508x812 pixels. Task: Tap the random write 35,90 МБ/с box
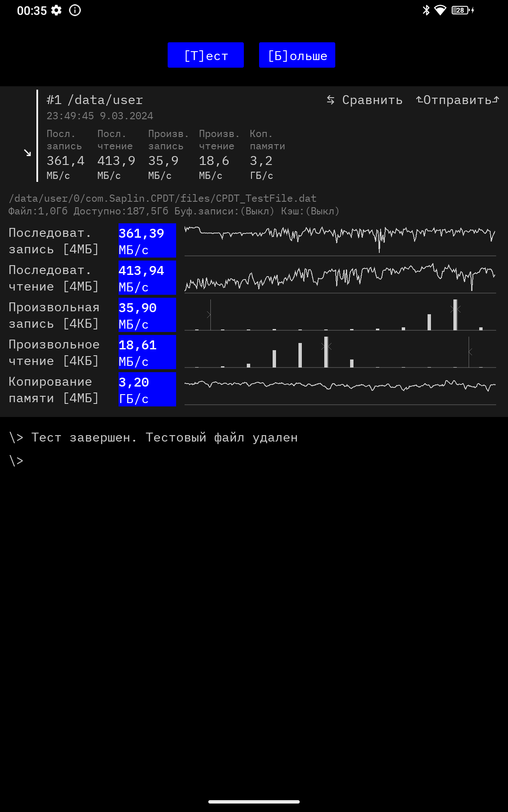click(147, 315)
